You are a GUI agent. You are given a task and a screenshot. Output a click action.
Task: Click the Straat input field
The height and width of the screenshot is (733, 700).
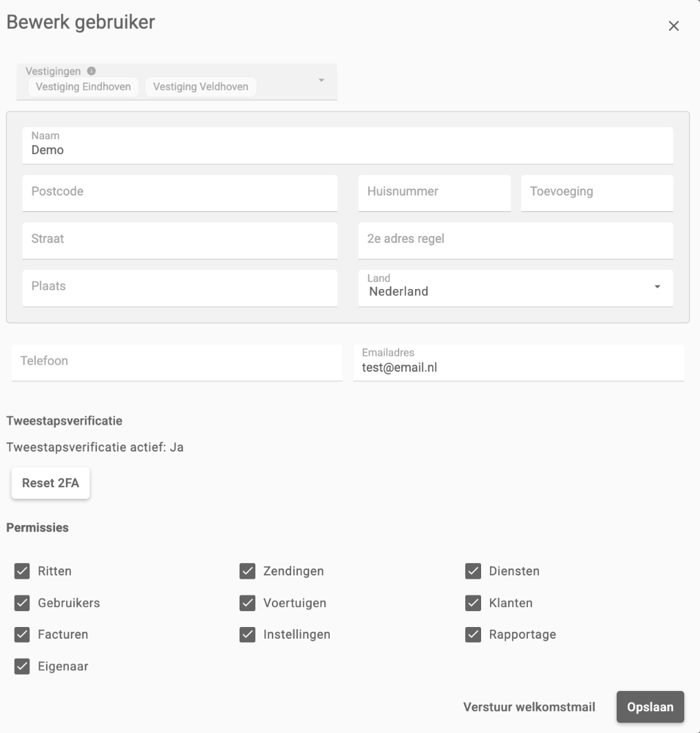click(x=180, y=241)
